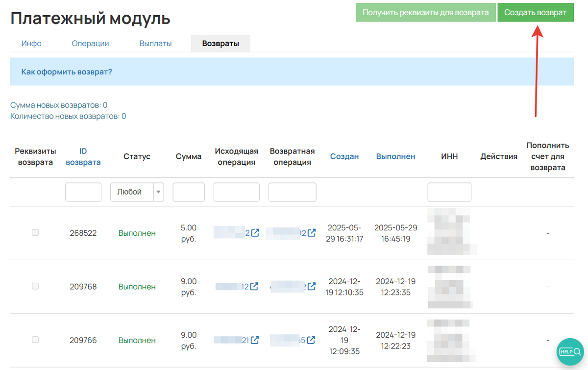Switch to the Выплаты tab
This screenshot has height=370, width=588.
(155, 43)
